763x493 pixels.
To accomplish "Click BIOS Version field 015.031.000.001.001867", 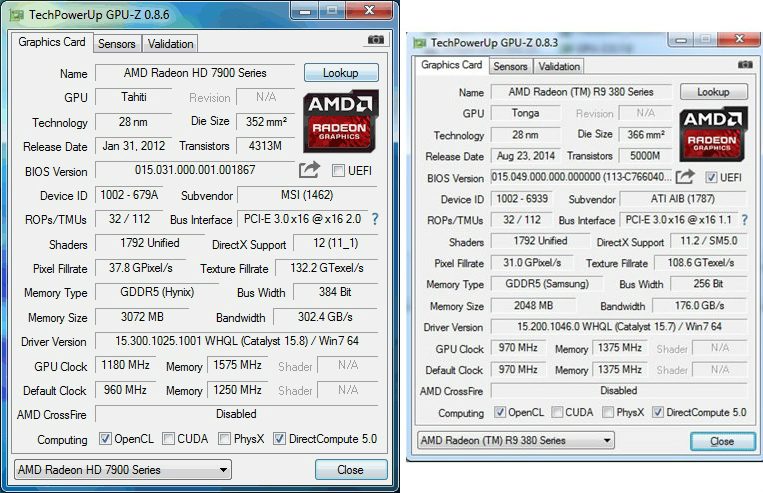I will (195, 170).
